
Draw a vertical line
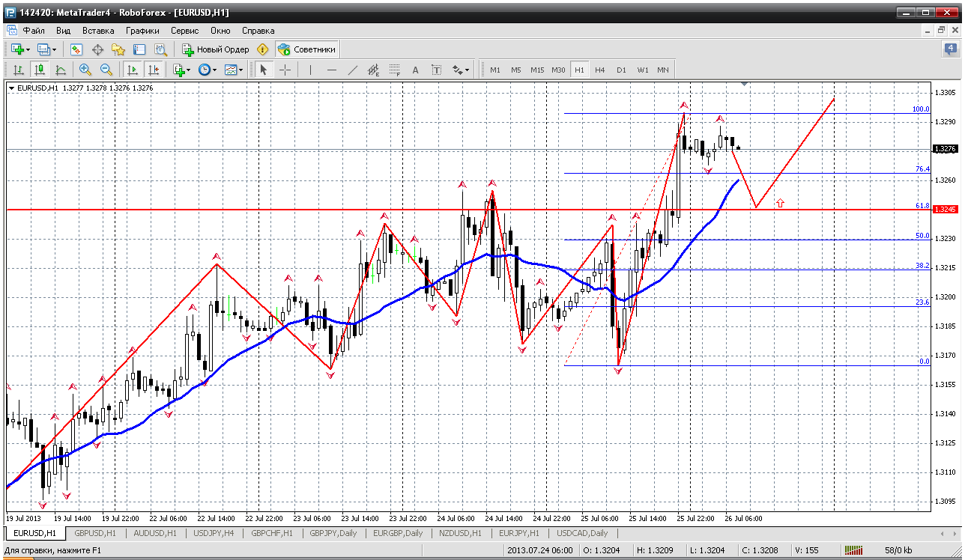click(310, 70)
